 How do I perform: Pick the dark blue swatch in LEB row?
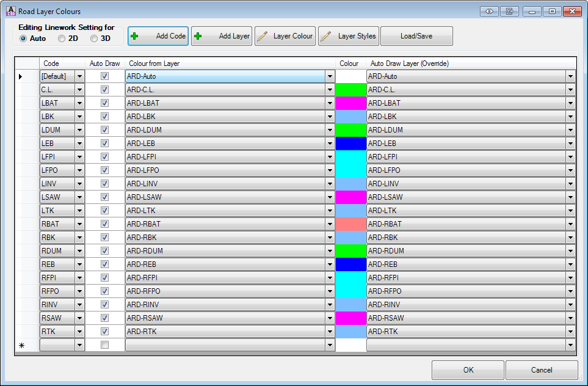(351, 144)
